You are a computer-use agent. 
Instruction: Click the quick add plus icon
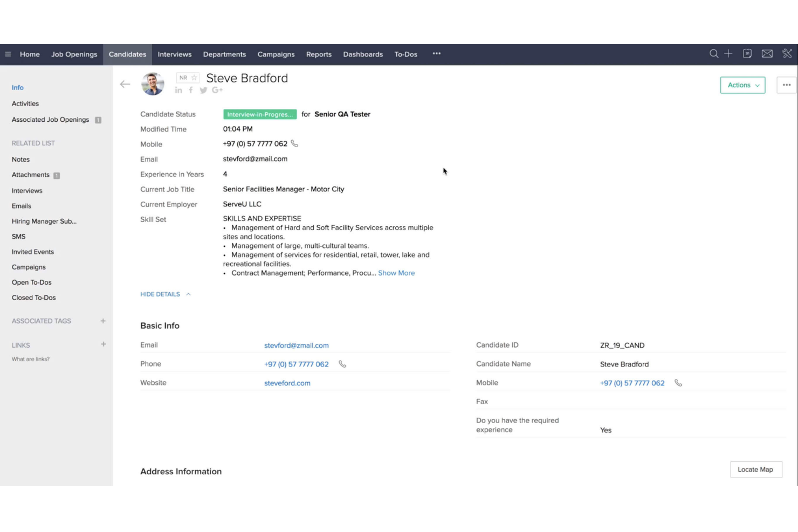tap(728, 54)
